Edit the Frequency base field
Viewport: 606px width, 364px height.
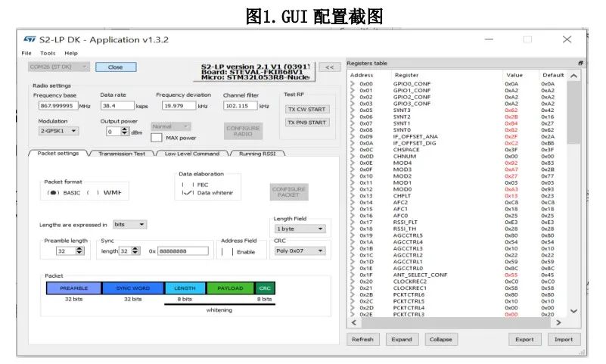click(x=58, y=105)
